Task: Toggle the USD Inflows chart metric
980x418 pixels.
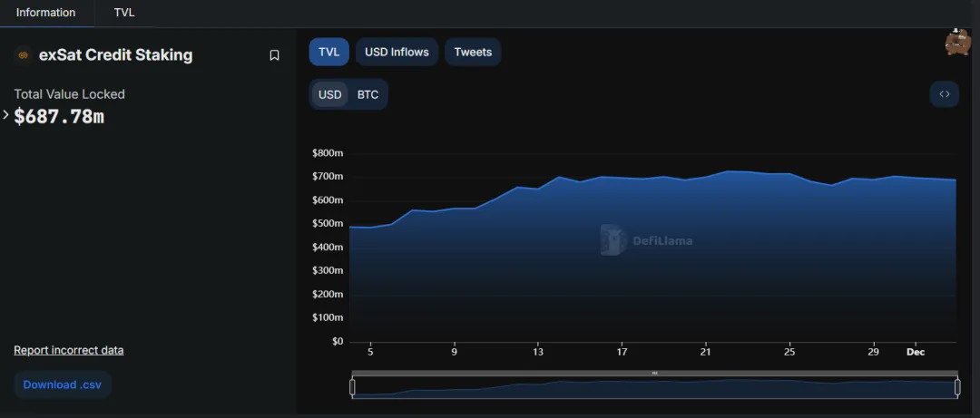Action: coord(397,52)
